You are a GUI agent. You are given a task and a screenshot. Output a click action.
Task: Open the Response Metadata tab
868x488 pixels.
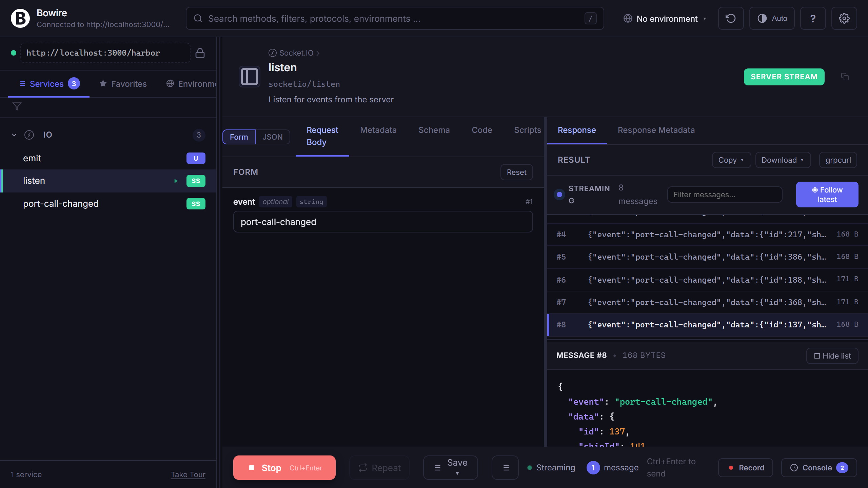click(656, 130)
